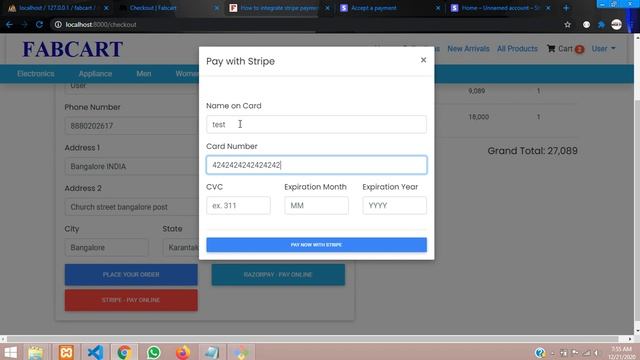
Task: Select the Expiration Month field
Action: click(x=316, y=205)
